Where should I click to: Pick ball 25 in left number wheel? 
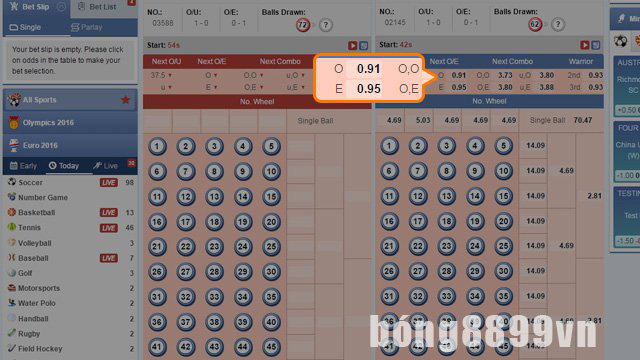[x=271, y=247]
